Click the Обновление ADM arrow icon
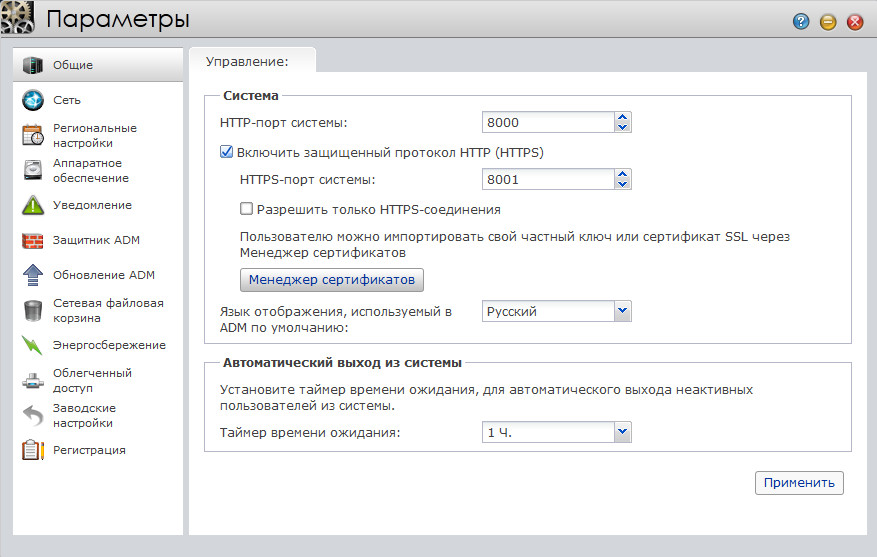 coord(34,275)
